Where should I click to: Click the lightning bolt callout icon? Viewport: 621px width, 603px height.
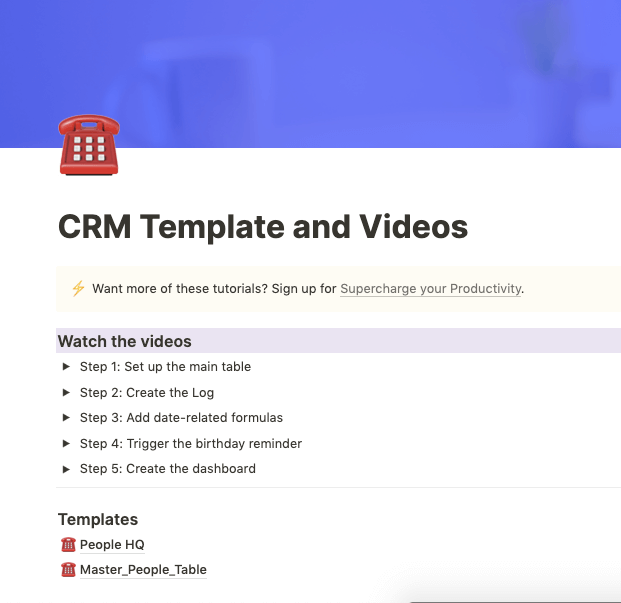pyautogui.click(x=78, y=288)
